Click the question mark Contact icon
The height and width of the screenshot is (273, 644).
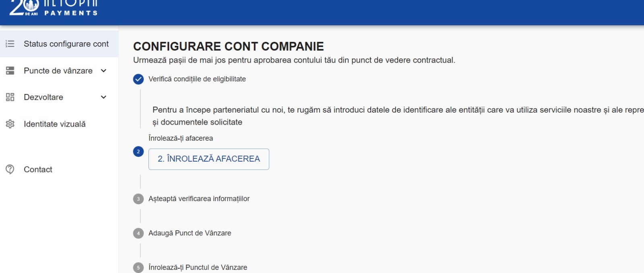[10, 170]
